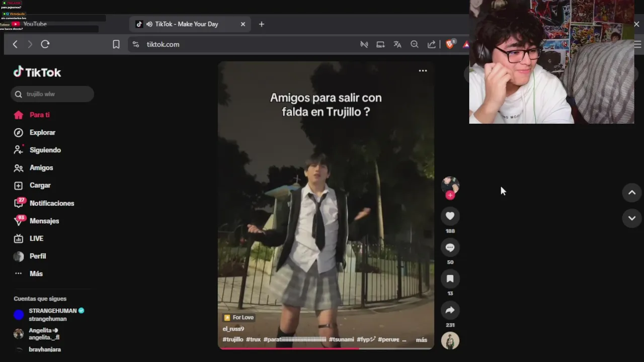644x362 pixels.
Task: Click the video progress bar
Action: tap(326, 348)
